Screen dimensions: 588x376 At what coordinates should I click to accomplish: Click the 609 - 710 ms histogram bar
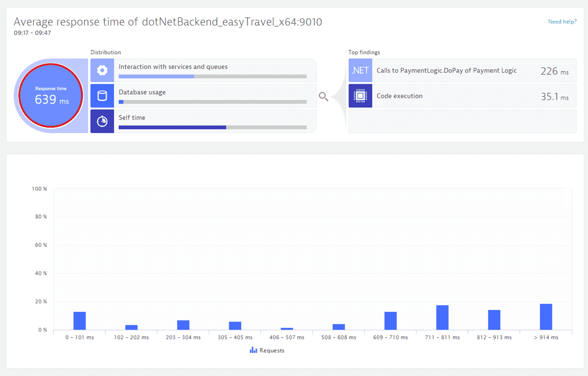coord(391,321)
